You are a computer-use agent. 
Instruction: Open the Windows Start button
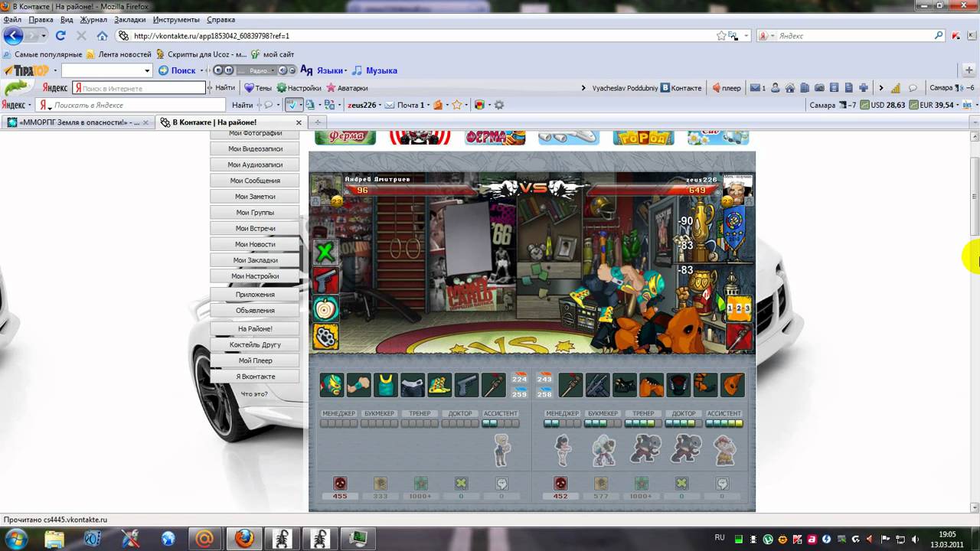tap(17, 539)
